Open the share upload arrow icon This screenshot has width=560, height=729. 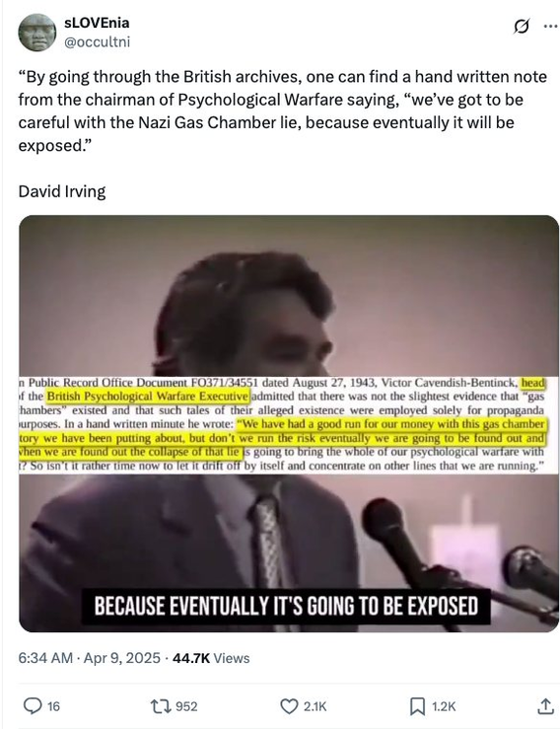[x=545, y=706]
